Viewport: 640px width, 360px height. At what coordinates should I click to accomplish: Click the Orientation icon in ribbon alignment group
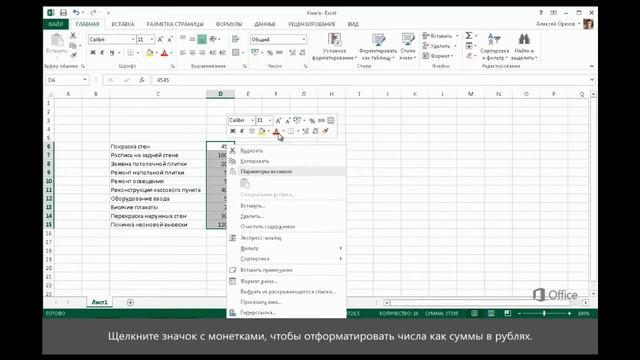pyautogui.click(x=213, y=39)
